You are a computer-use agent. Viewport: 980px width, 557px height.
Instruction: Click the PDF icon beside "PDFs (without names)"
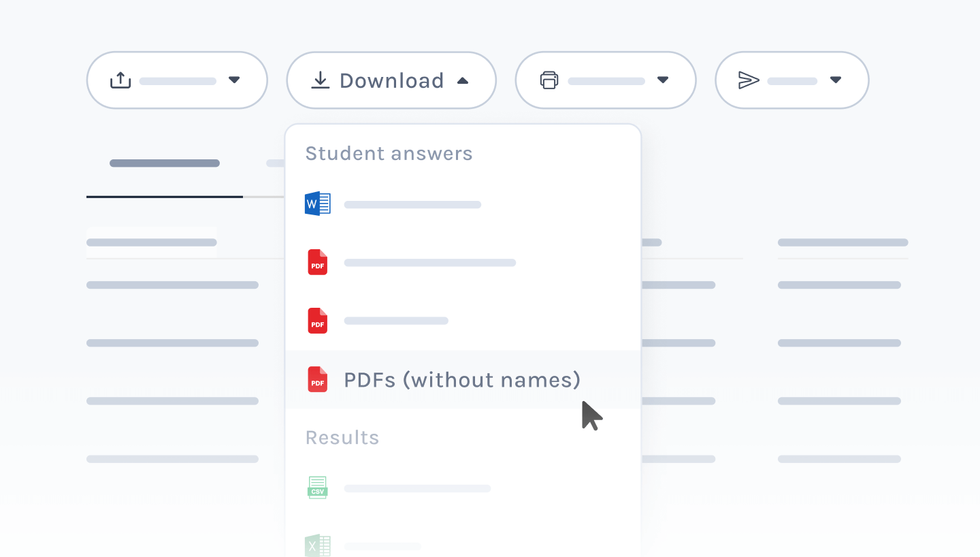tap(318, 379)
